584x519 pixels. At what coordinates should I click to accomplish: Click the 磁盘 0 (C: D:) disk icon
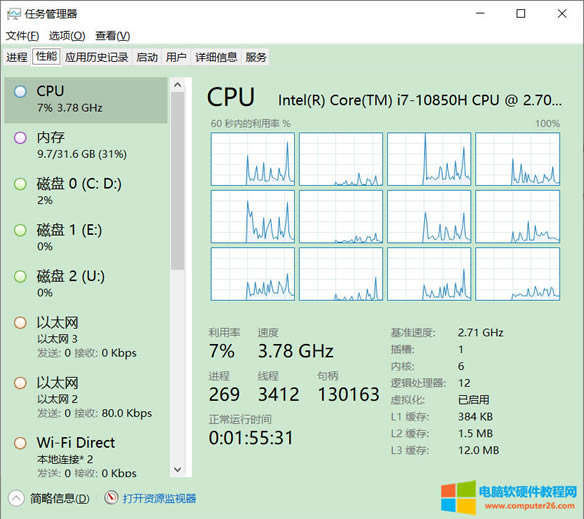tap(20, 184)
